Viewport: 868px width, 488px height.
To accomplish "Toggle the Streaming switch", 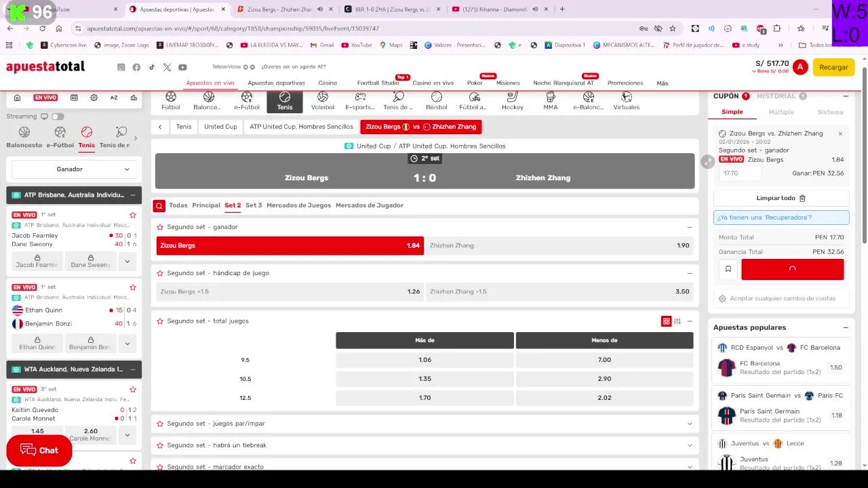I will point(58,117).
